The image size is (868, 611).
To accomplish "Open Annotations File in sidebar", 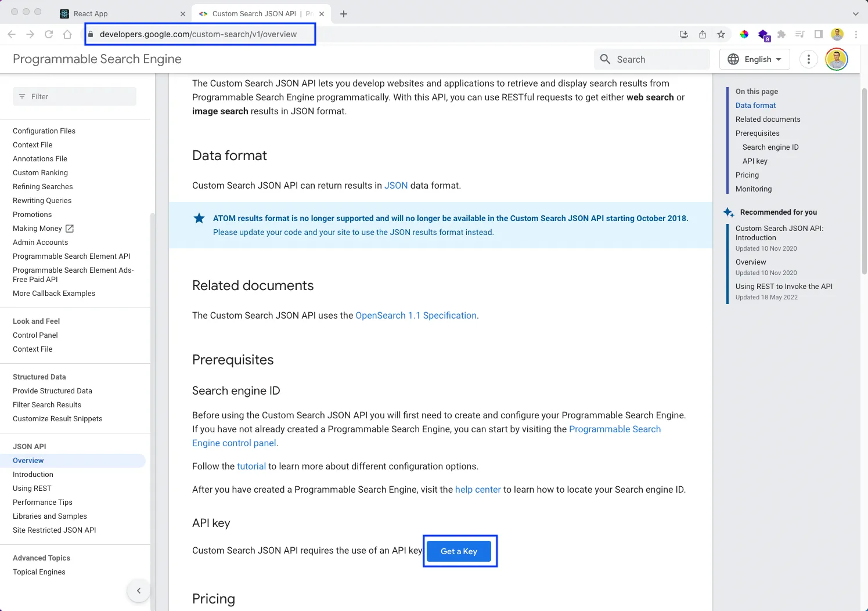I will coord(40,159).
